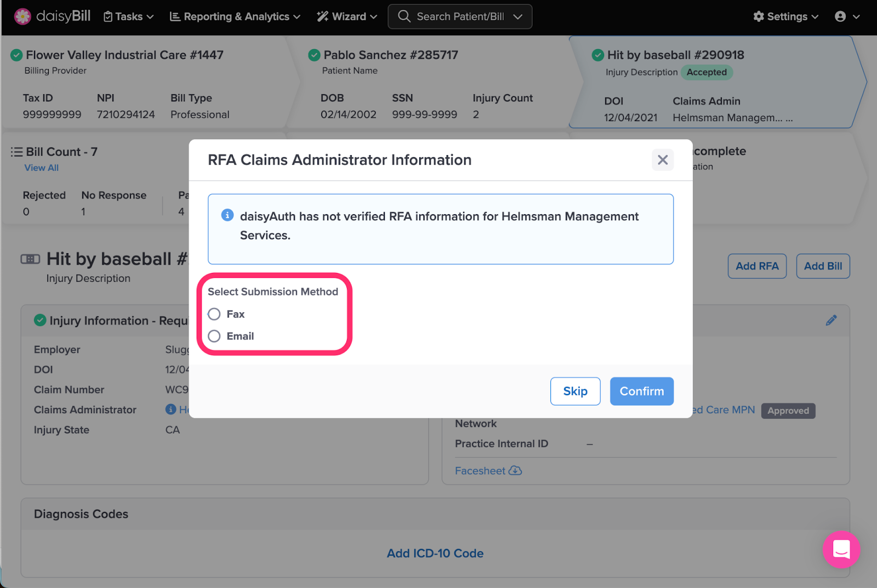Open the Tasks menu
Image resolution: width=877 pixels, height=588 pixels.
click(x=128, y=16)
